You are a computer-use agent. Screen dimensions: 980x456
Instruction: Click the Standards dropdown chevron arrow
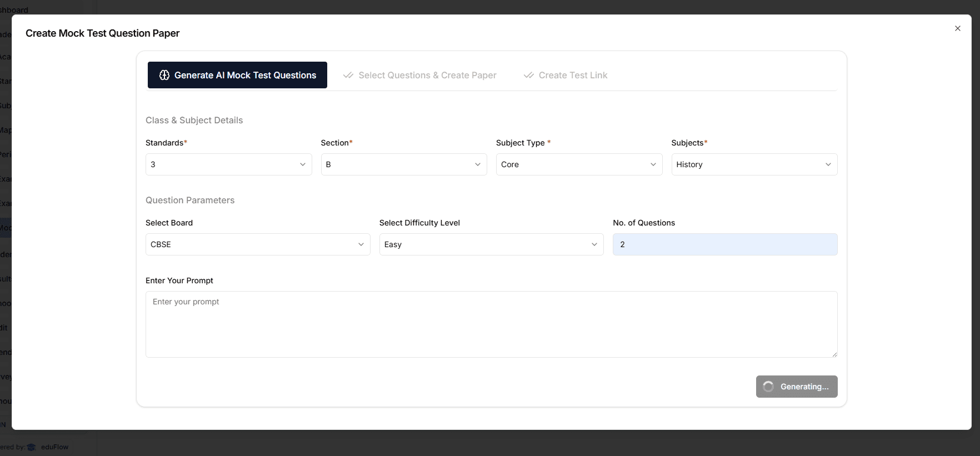click(x=303, y=164)
